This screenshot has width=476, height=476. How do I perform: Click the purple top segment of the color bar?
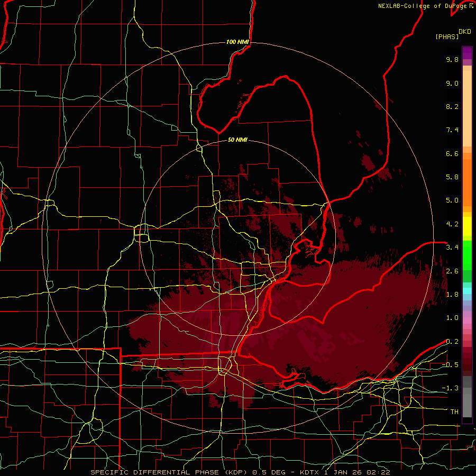click(467, 53)
